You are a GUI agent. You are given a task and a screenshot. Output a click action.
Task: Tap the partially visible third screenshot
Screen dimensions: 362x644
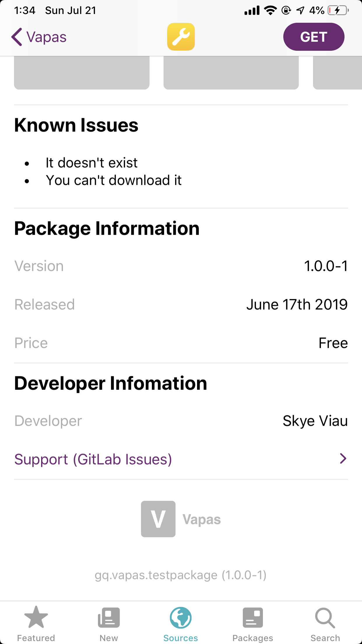(337, 73)
